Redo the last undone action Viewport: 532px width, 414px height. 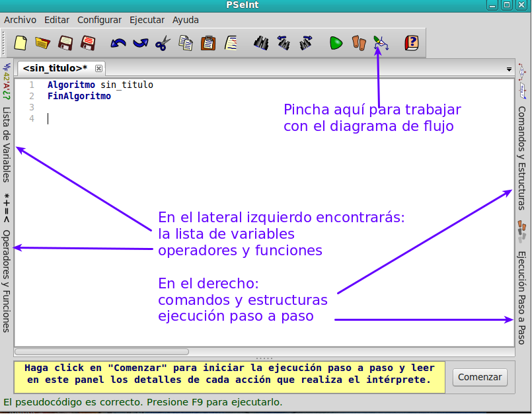coord(141,43)
